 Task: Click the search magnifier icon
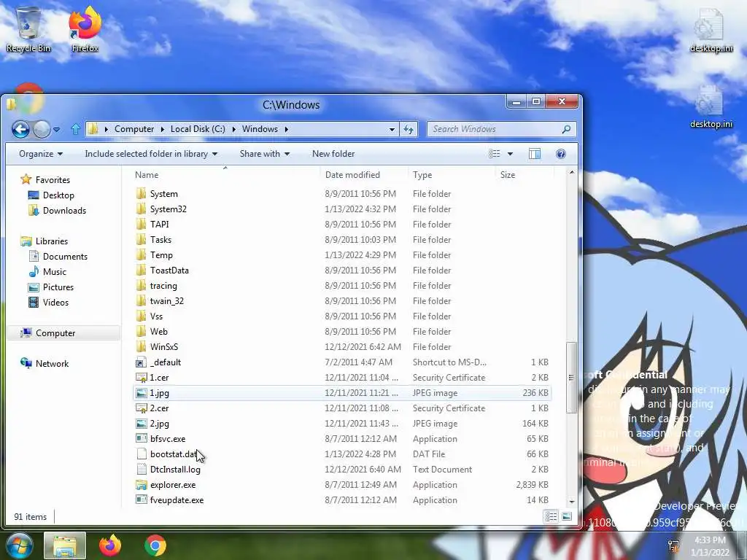[x=566, y=129]
